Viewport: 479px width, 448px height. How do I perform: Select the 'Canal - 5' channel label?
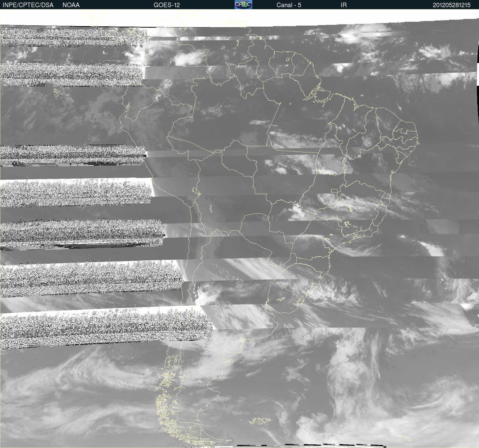289,5
